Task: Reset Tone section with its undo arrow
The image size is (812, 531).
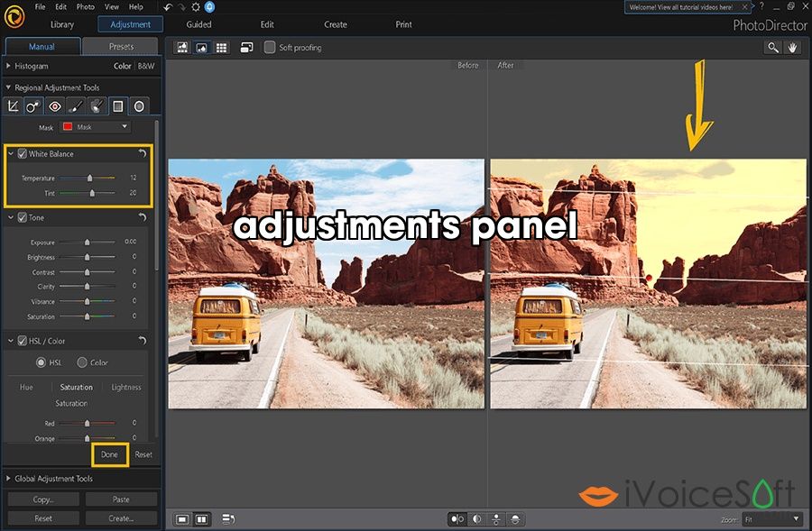Action: [x=143, y=217]
